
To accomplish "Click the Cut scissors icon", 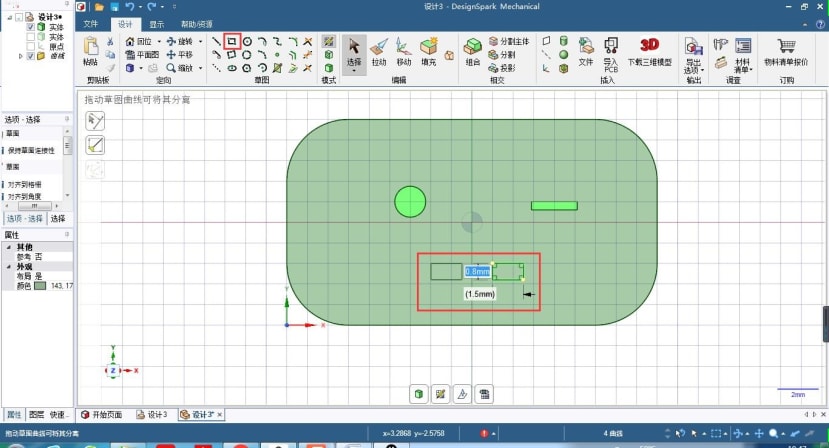I will pyautogui.click(x=110, y=41).
